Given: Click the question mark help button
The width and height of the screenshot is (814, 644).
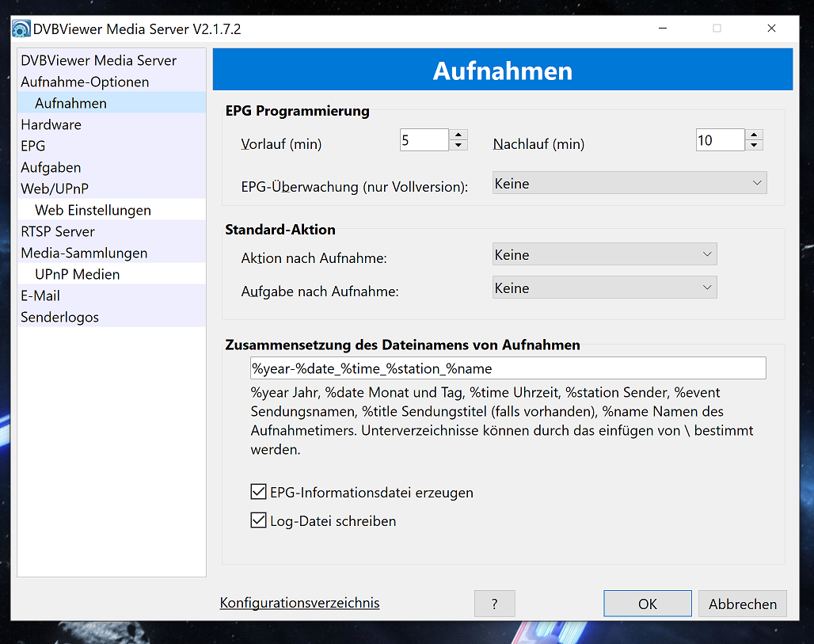Looking at the screenshot, I should (x=494, y=604).
